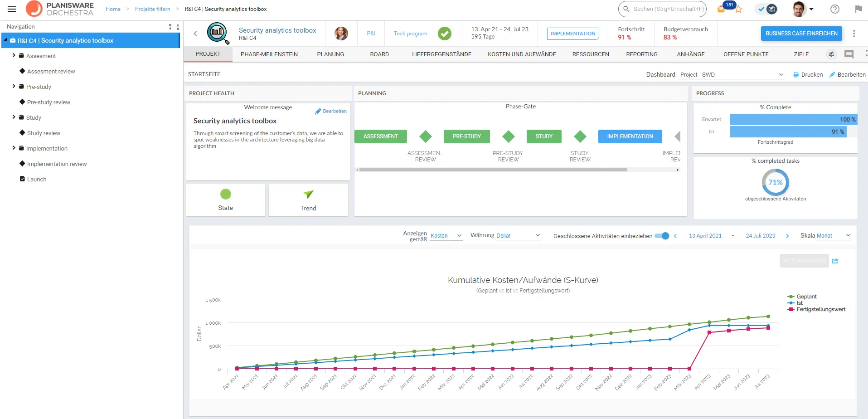Open the KOSTEN UND AUFWÄNDE tab

(522, 54)
